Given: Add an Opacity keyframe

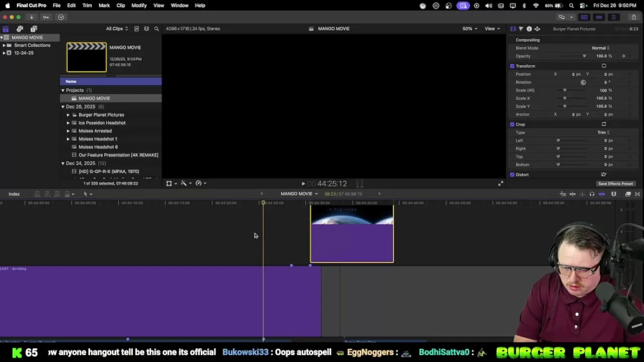Looking at the screenshot, I should (x=623, y=56).
